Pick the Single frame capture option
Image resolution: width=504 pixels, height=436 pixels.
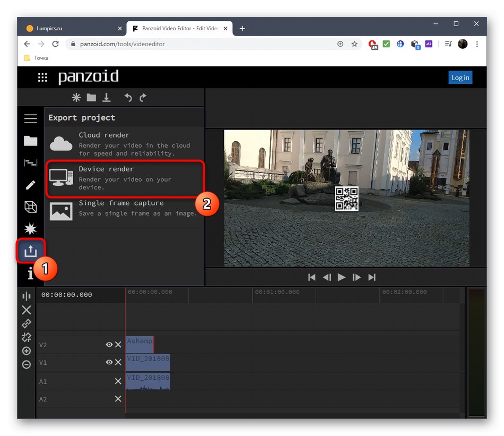pos(125,208)
